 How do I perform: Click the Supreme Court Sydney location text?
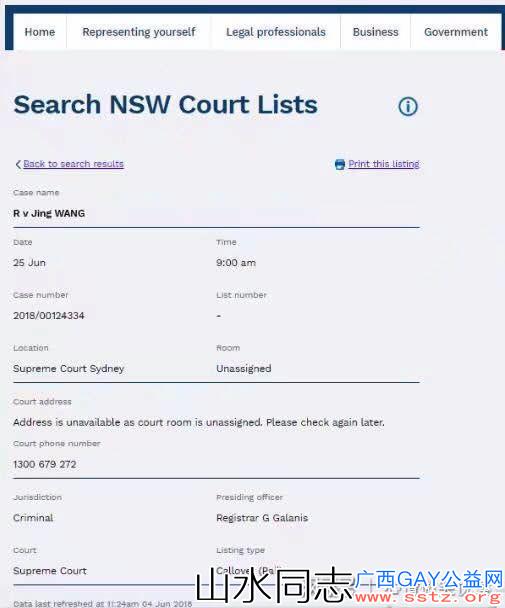point(69,369)
